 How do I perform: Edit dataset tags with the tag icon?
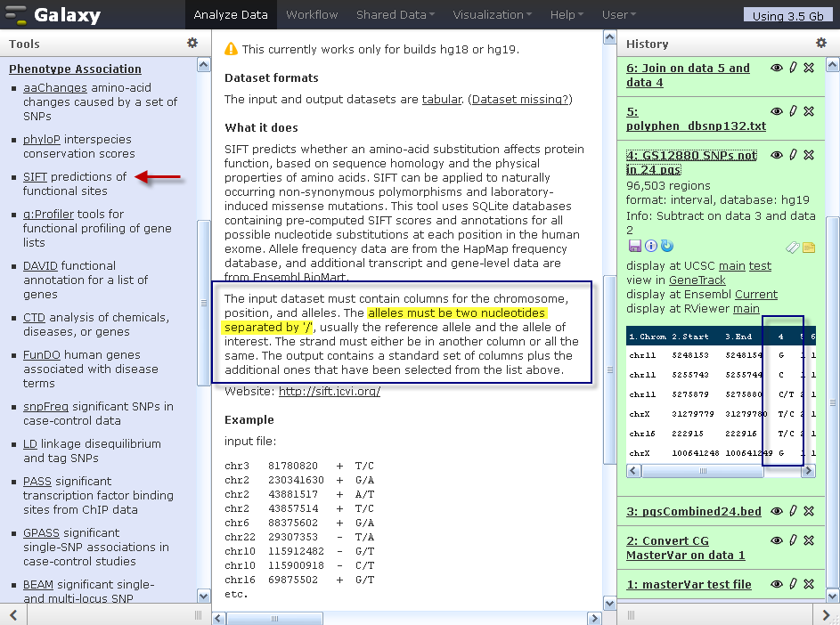point(792,248)
